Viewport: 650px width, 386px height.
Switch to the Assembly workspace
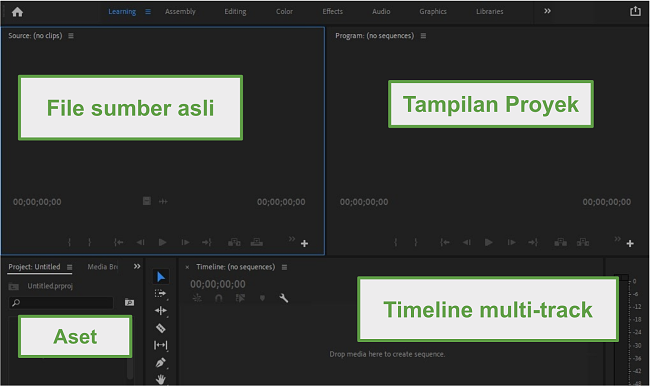coord(180,12)
